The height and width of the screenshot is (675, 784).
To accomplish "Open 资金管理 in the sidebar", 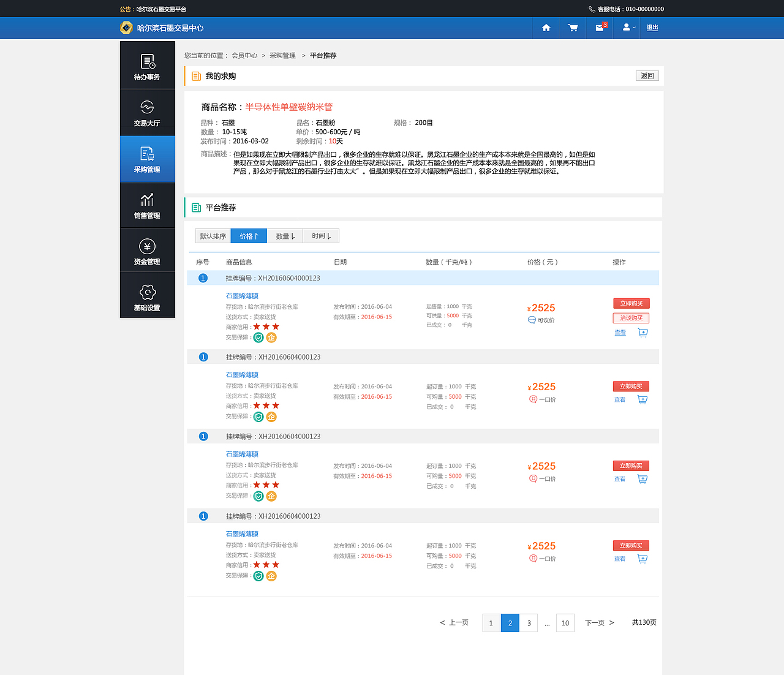I will click(147, 251).
